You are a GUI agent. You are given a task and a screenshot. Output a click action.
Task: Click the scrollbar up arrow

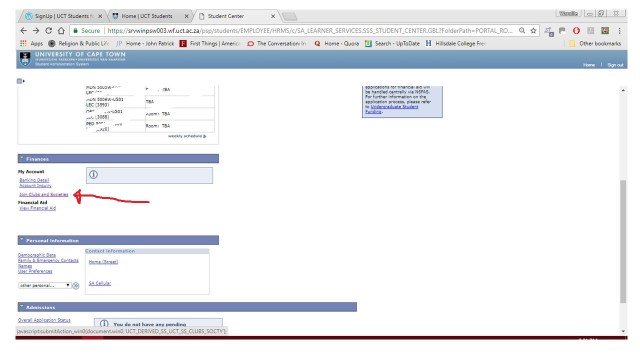[623, 90]
